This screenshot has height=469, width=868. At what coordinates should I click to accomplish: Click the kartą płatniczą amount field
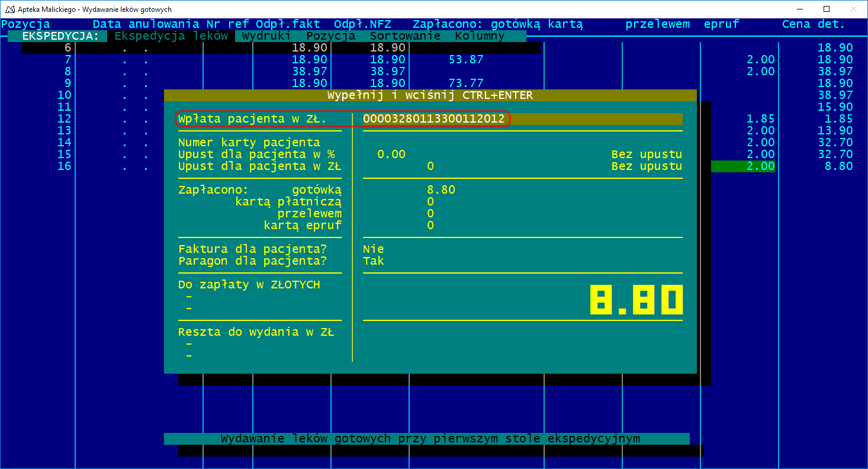(x=430, y=202)
